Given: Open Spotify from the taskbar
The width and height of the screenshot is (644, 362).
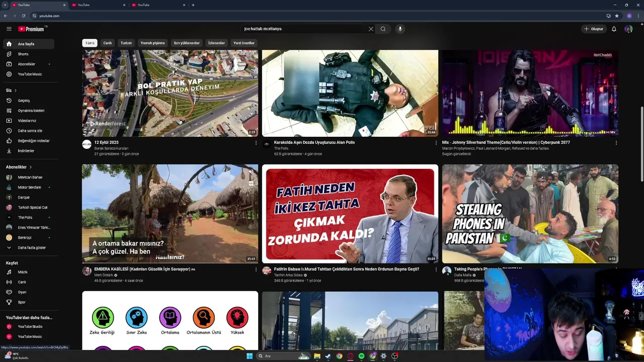Looking at the screenshot, I should 361,356.
